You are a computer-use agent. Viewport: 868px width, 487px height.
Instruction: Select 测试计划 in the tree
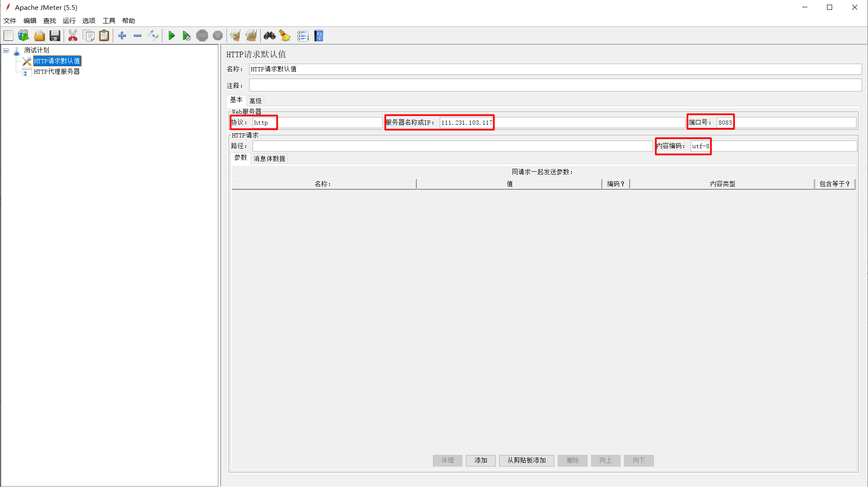coord(36,50)
